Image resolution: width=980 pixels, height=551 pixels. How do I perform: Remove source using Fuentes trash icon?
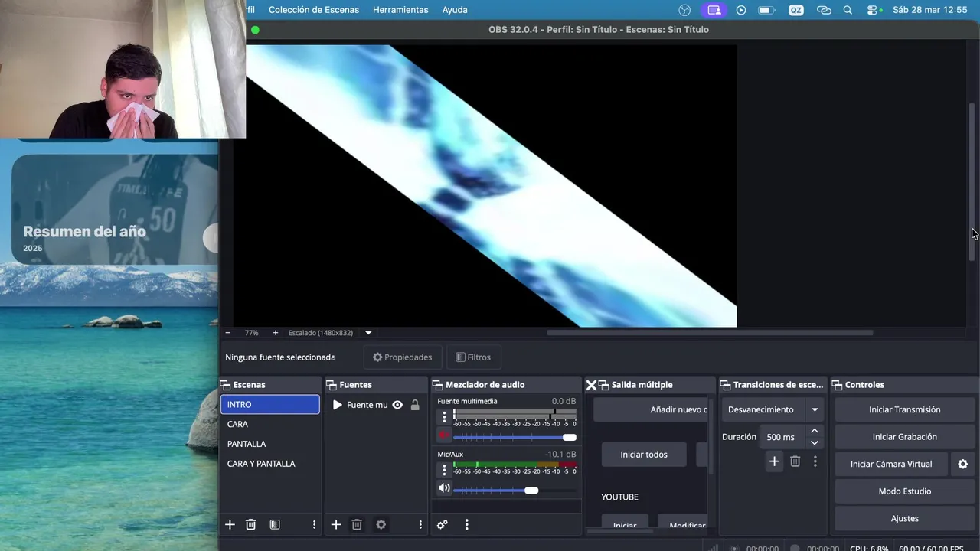357,524
